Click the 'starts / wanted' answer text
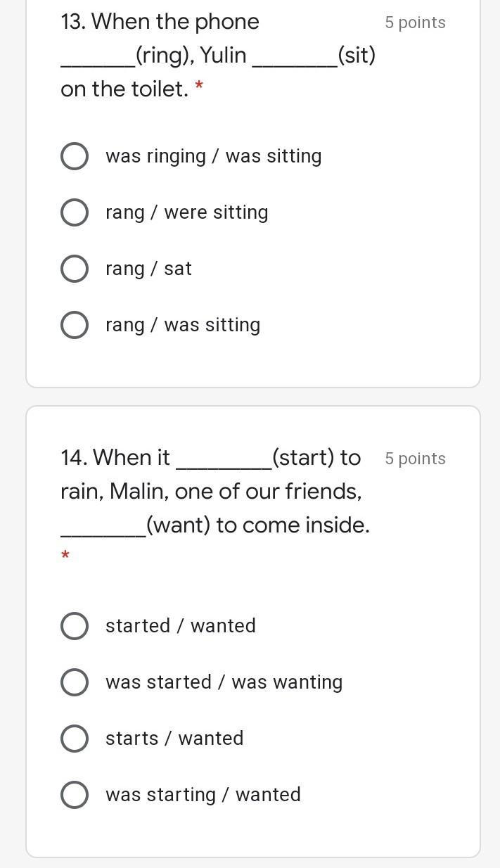Image resolution: width=500 pixels, height=868 pixels. point(174,739)
